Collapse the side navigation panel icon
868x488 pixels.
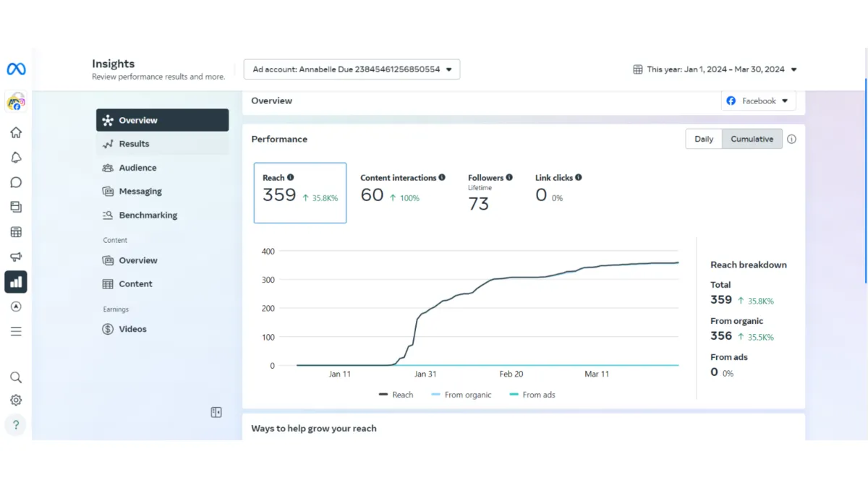(216, 412)
